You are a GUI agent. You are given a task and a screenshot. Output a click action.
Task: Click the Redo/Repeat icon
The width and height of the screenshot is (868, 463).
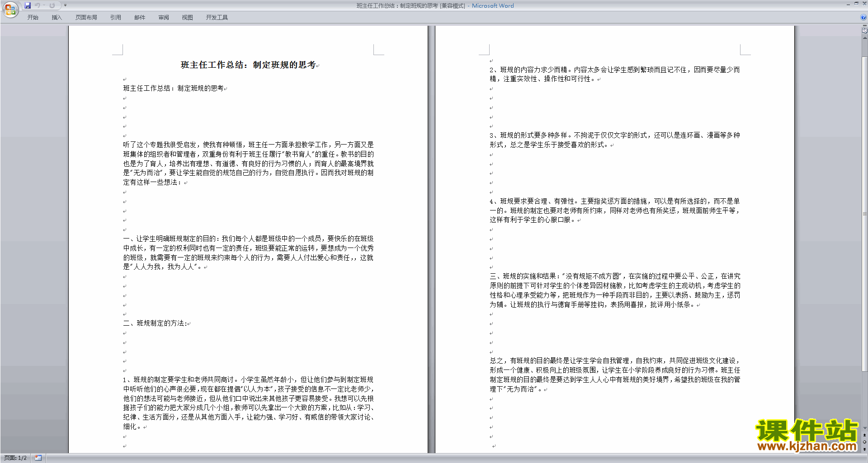pos(52,5)
